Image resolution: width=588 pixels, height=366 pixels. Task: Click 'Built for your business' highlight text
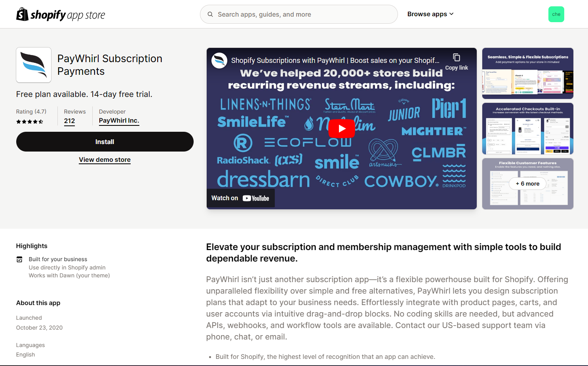click(58, 259)
